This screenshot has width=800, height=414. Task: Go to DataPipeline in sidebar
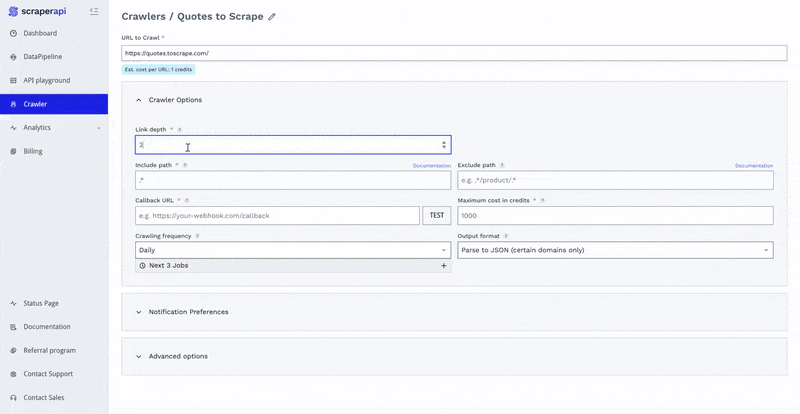coord(43,57)
